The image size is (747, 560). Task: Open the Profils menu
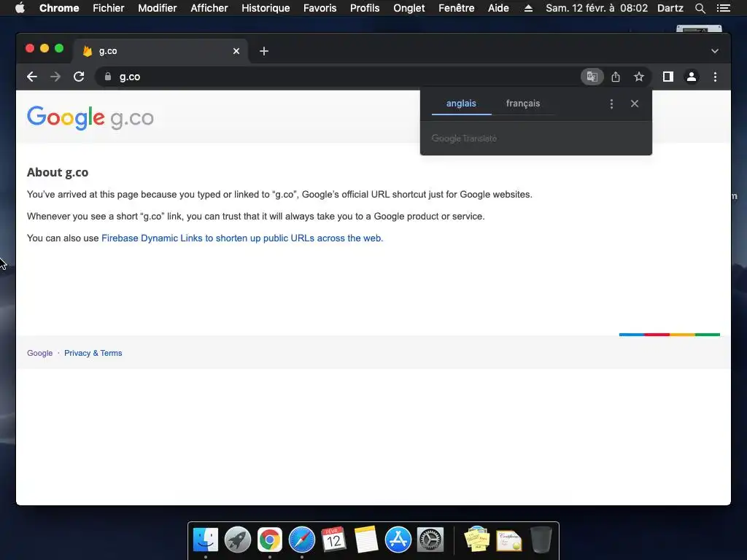pos(365,8)
